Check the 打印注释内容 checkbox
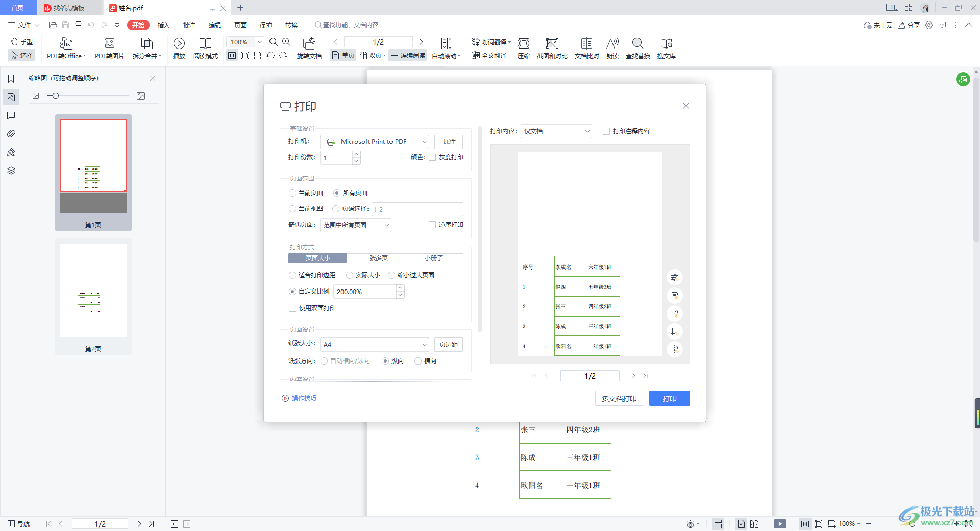This screenshot has width=980, height=531. (606, 131)
